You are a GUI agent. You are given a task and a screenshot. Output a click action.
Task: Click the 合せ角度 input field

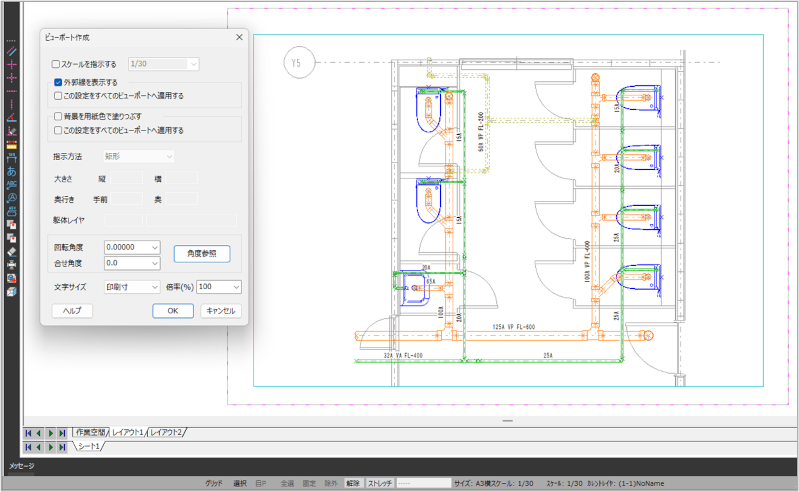(x=125, y=264)
